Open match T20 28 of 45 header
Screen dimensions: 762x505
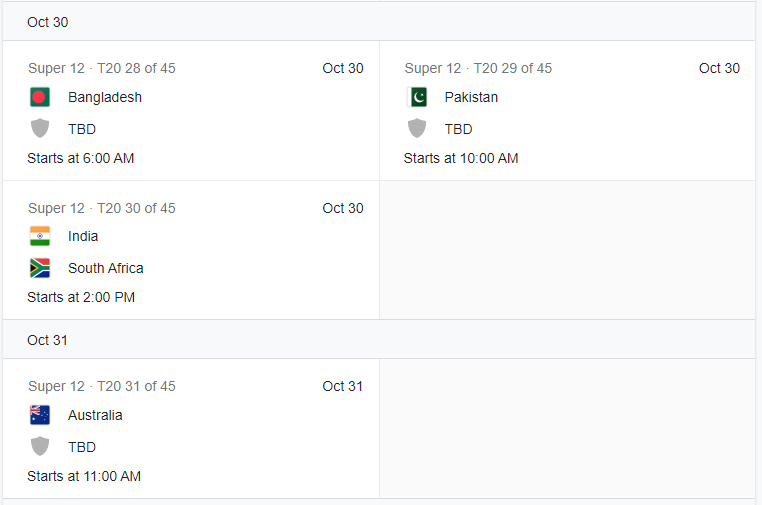click(102, 68)
